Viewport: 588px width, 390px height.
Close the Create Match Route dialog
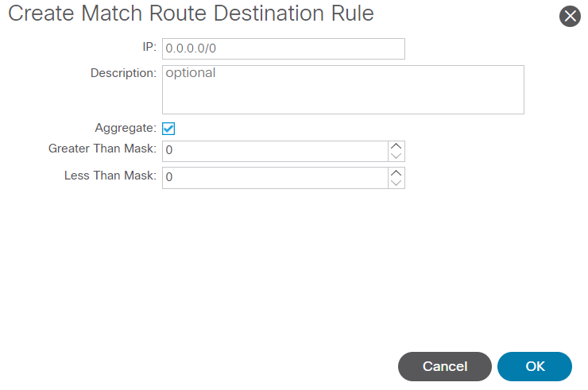570,16
